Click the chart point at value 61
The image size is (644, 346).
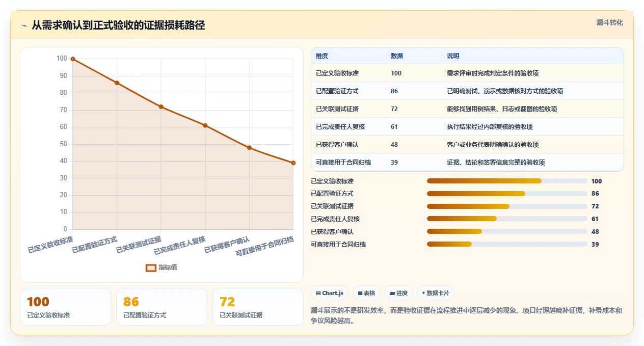[x=205, y=125]
